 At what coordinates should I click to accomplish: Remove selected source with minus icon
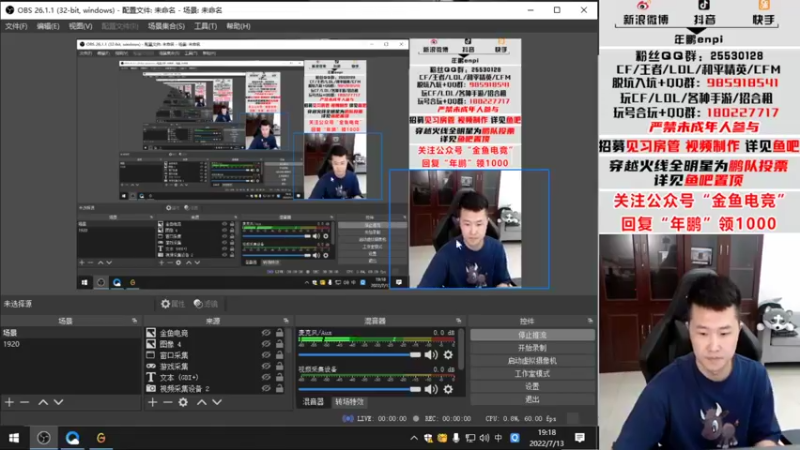[x=167, y=402]
